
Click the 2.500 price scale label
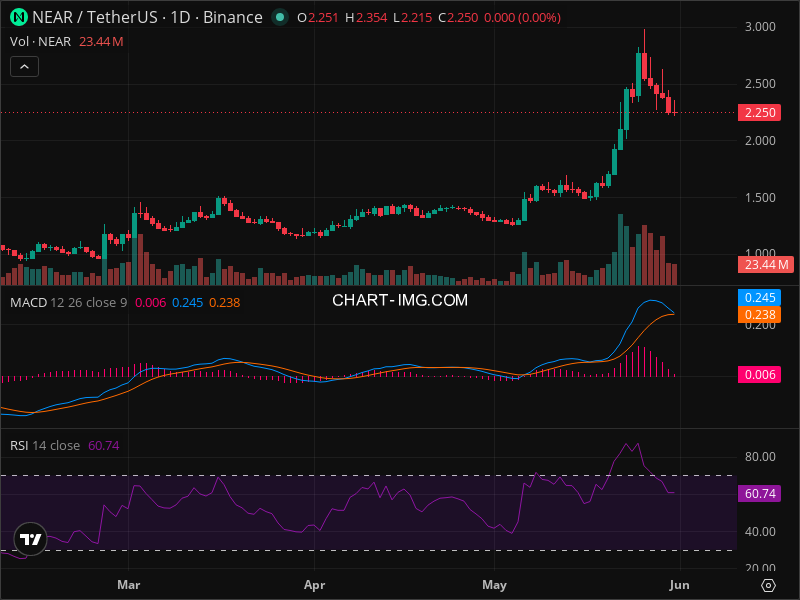[760, 84]
